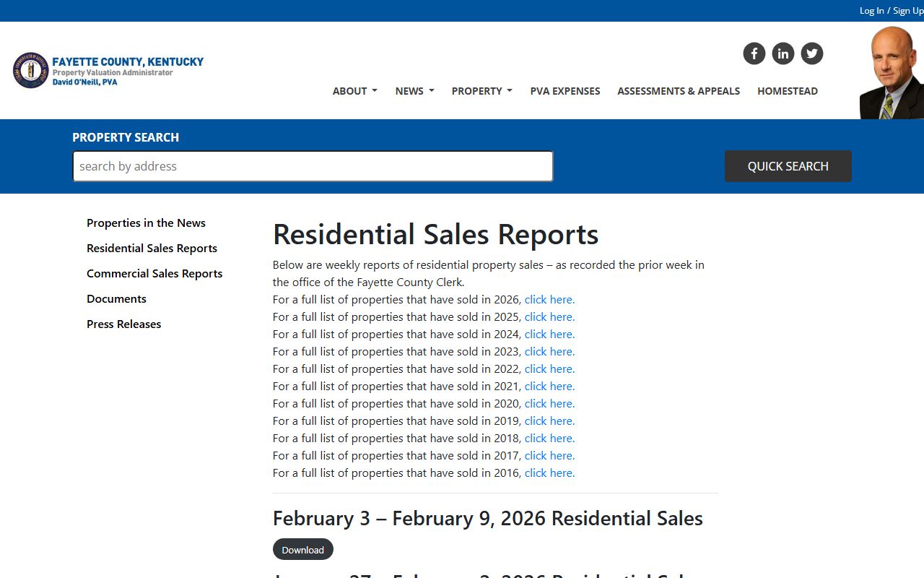This screenshot has height=578, width=924.
Task: Open 2017 sold properties click here link
Action: click(x=549, y=456)
